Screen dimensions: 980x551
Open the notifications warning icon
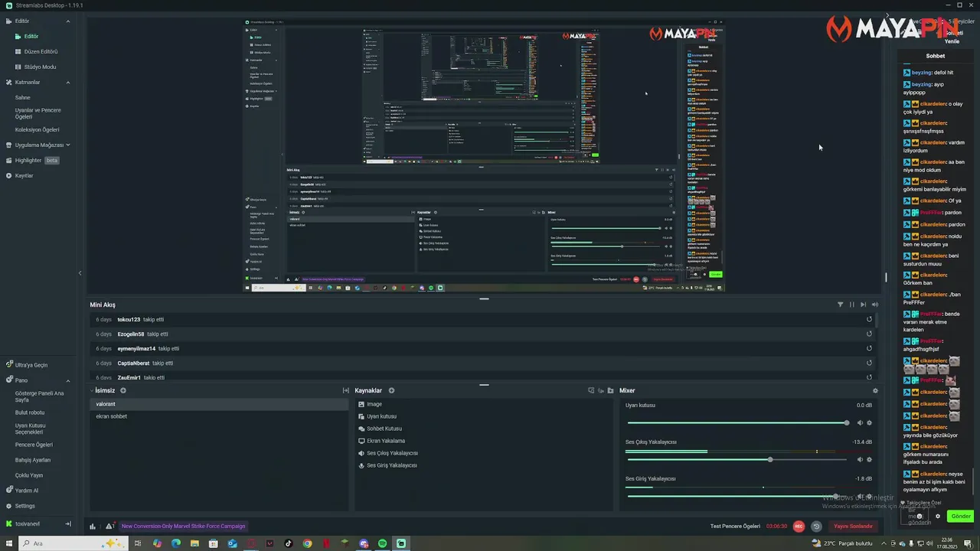pos(109,526)
